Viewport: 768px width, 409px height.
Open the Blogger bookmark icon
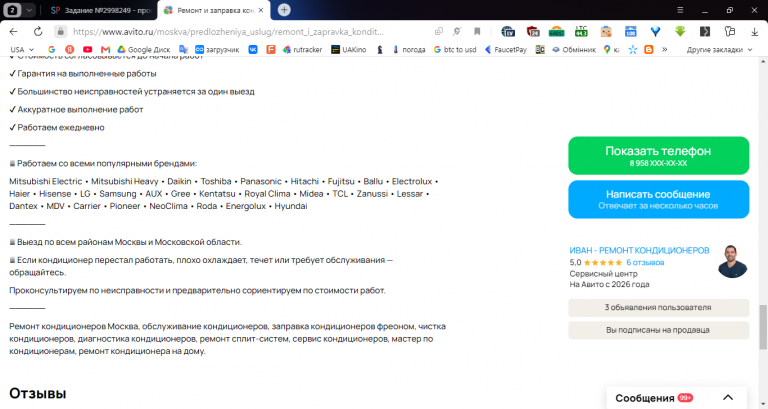648,49
